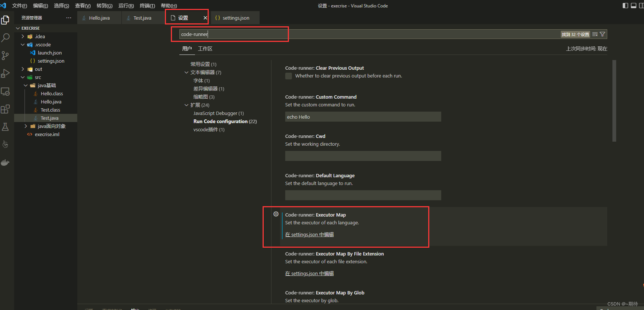The image size is (644, 310).
Task: Click the Cwd working directory input
Action: coord(363,156)
